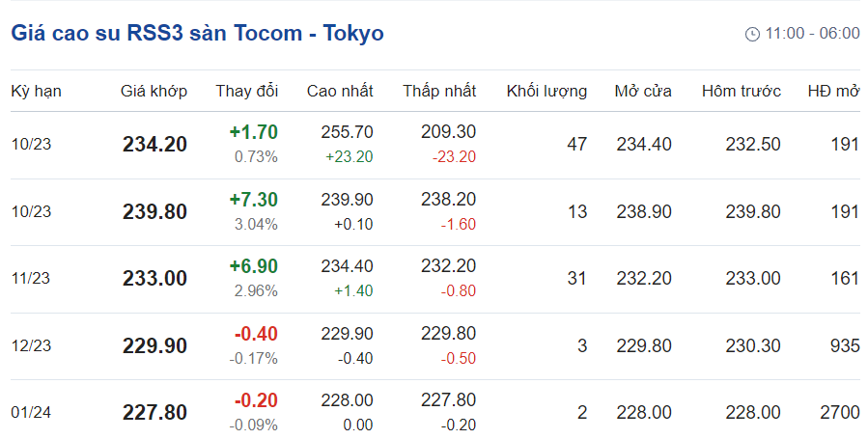The width and height of the screenshot is (868, 439).
Task: Click the HĐ mở column header
Action: [833, 92]
